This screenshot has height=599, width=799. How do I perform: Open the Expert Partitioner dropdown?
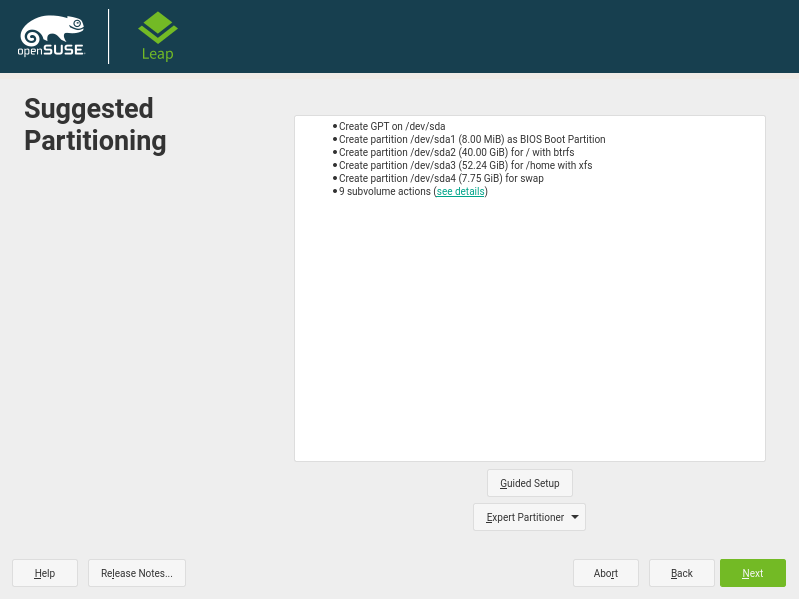(529, 517)
